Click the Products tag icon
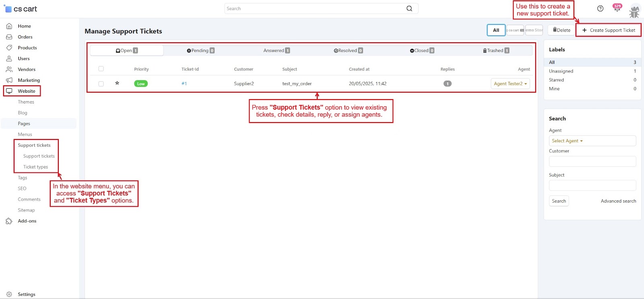Screen dimensions: 644x299 coord(9,48)
